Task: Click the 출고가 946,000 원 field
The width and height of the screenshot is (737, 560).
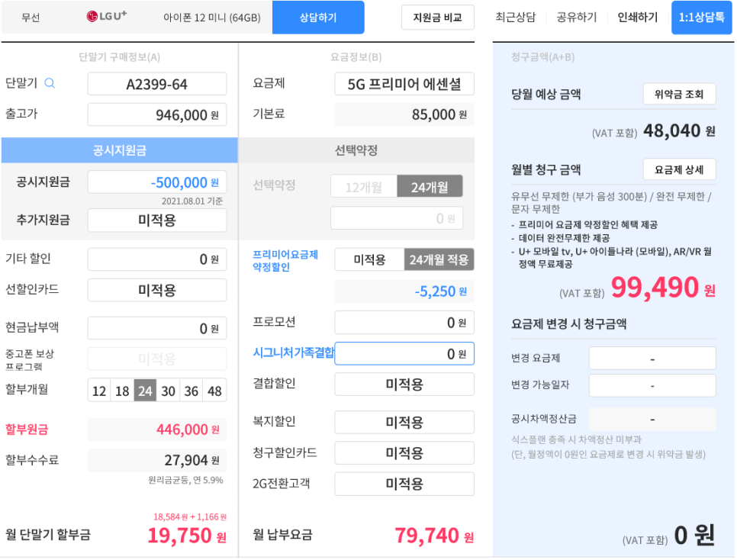Action: click(x=157, y=114)
